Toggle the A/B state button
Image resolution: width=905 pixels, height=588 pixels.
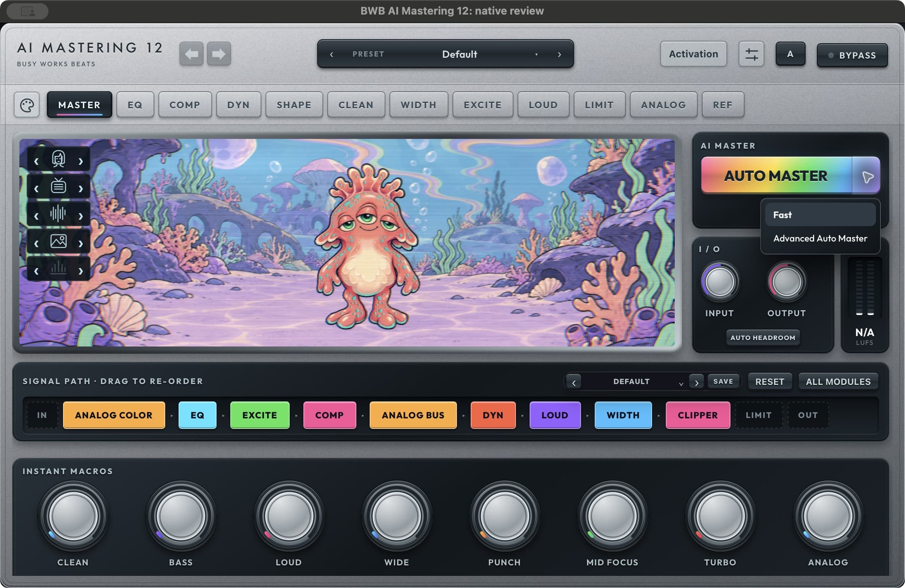[x=790, y=54]
